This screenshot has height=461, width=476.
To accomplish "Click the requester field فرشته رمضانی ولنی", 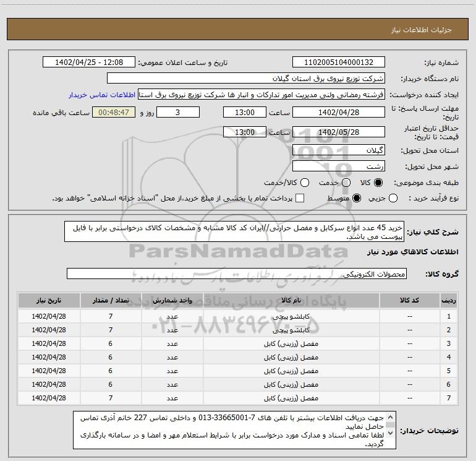I will click(x=261, y=94).
